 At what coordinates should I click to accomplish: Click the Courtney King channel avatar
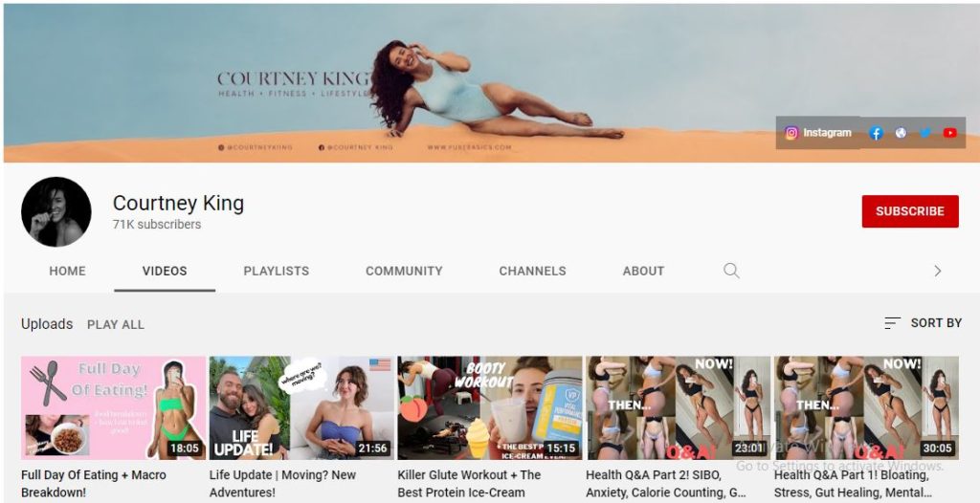[x=56, y=212]
